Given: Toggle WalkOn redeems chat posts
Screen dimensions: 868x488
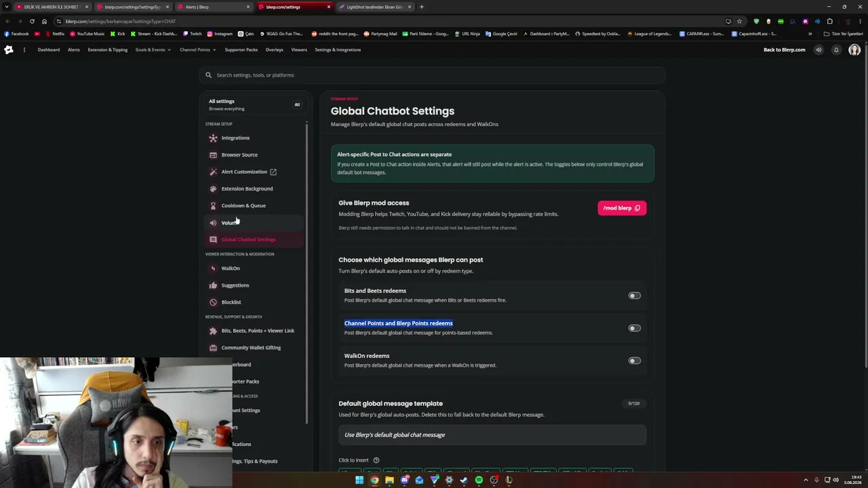Looking at the screenshot, I should (x=634, y=361).
